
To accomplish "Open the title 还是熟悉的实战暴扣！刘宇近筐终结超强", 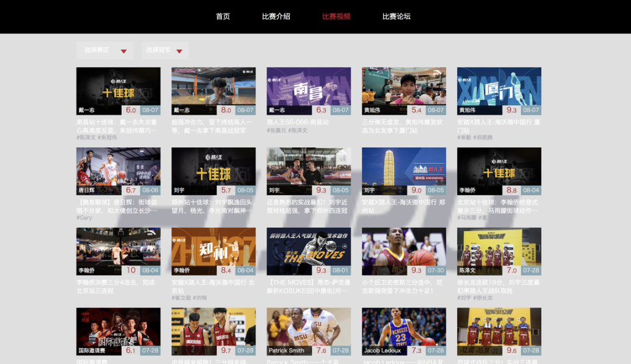I will (x=307, y=206).
